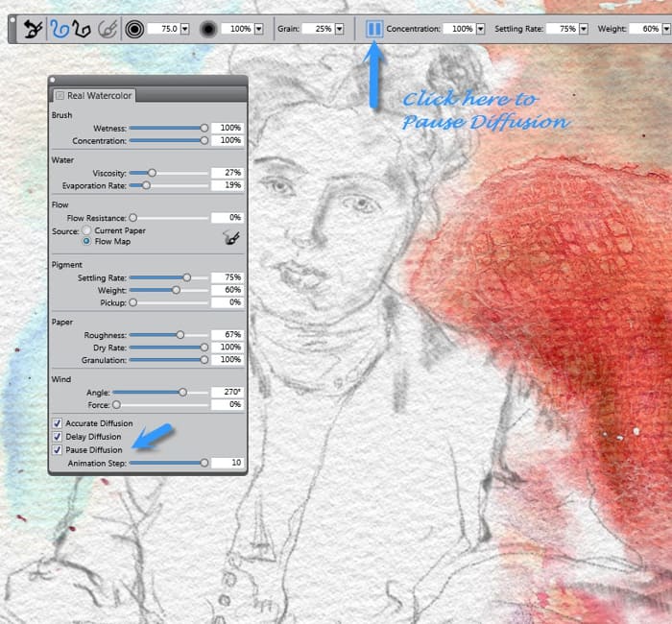Click the Align to Path icon
Image resolution: width=672 pixels, height=624 pixels.
(x=108, y=29)
